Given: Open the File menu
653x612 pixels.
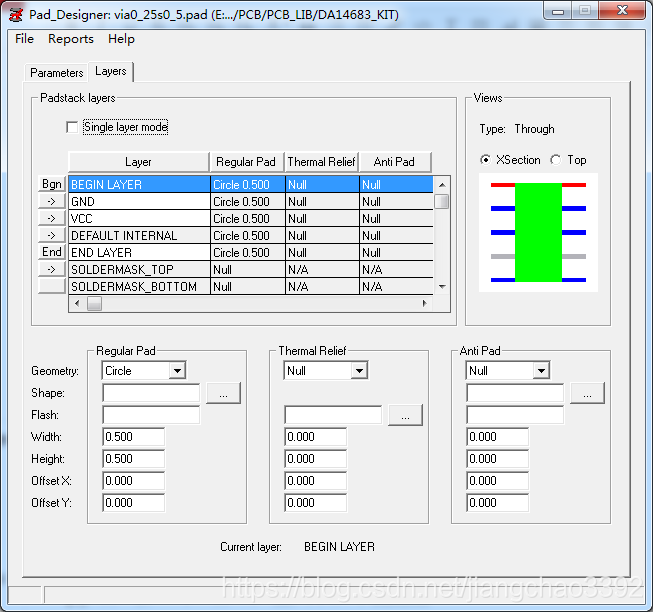Looking at the screenshot, I should (24, 39).
